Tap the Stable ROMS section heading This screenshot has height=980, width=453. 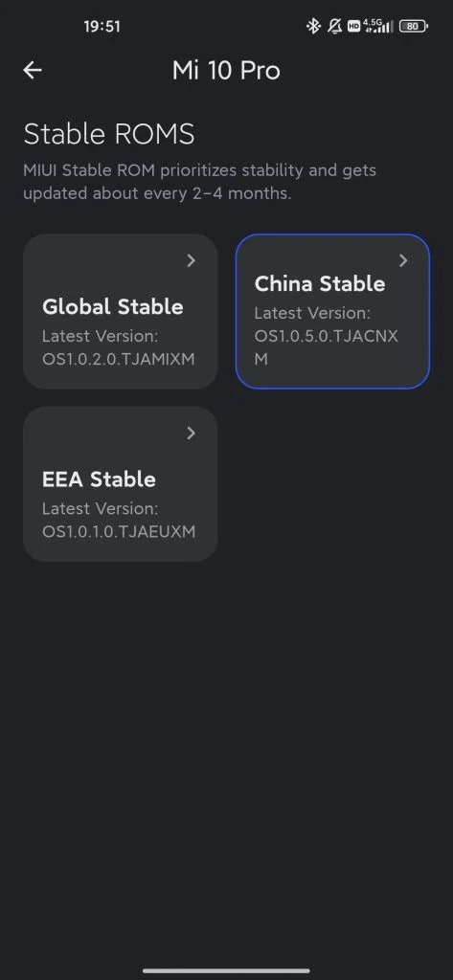tap(109, 134)
